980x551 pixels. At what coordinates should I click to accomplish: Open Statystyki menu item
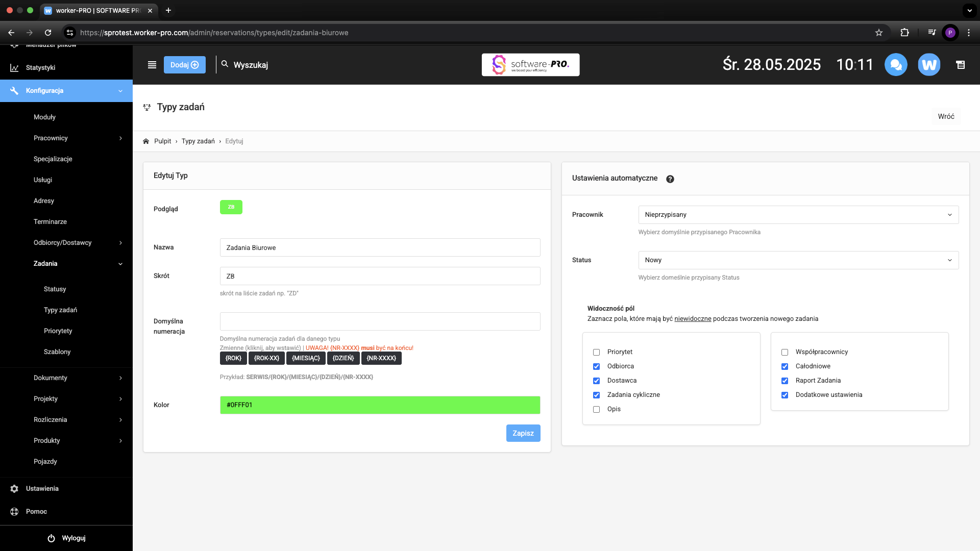[41, 68]
